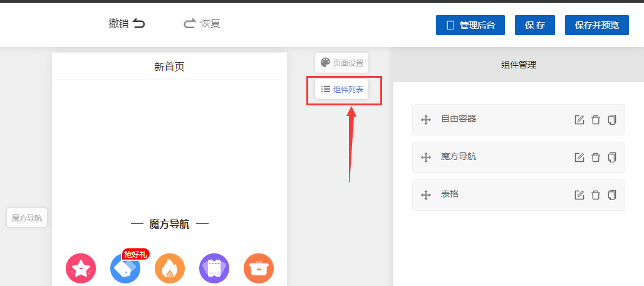644x286 pixels.
Task: Edit the 表格 component
Action: [579, 195]
